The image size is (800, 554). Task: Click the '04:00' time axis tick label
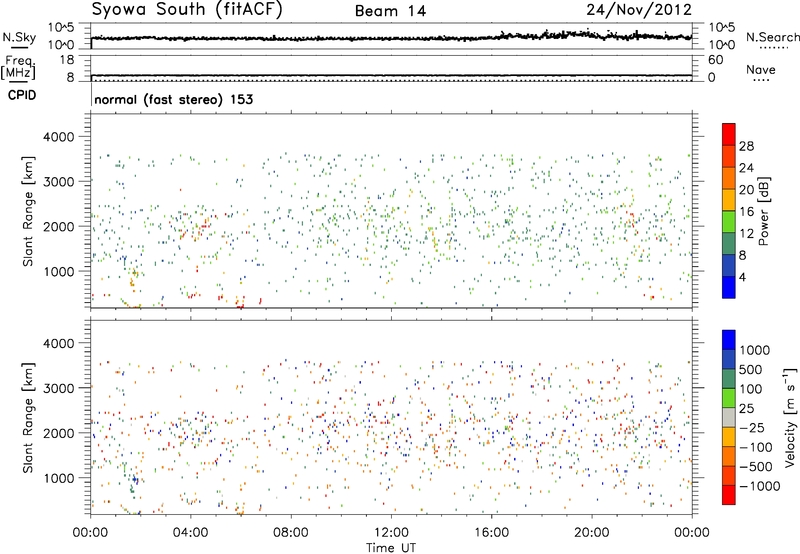coord(190,533)
